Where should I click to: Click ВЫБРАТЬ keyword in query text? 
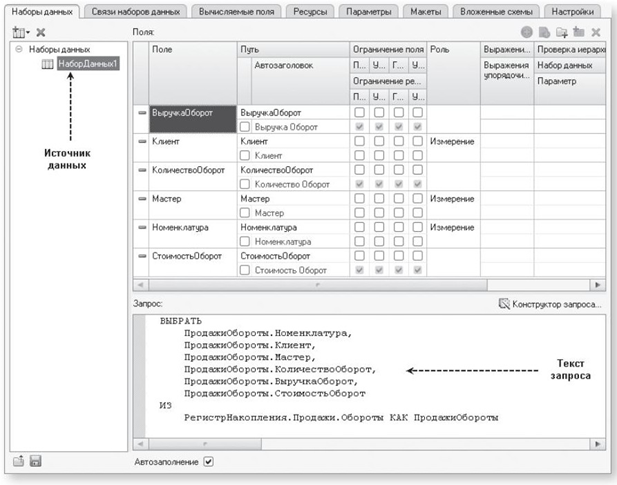181,321
